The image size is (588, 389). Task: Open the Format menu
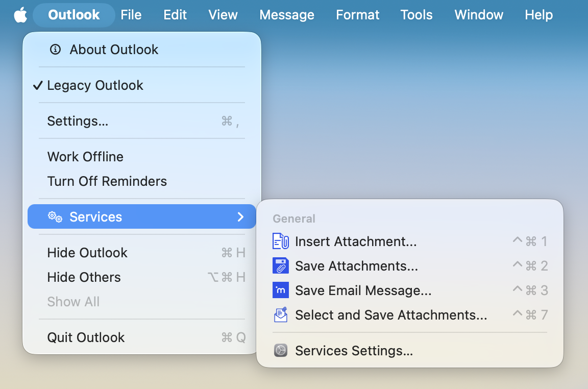357,15
